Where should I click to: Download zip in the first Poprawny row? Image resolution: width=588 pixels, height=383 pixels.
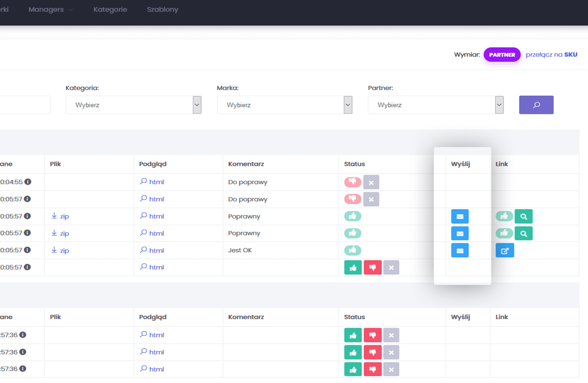pyautogui.click(x=60, y=216)
